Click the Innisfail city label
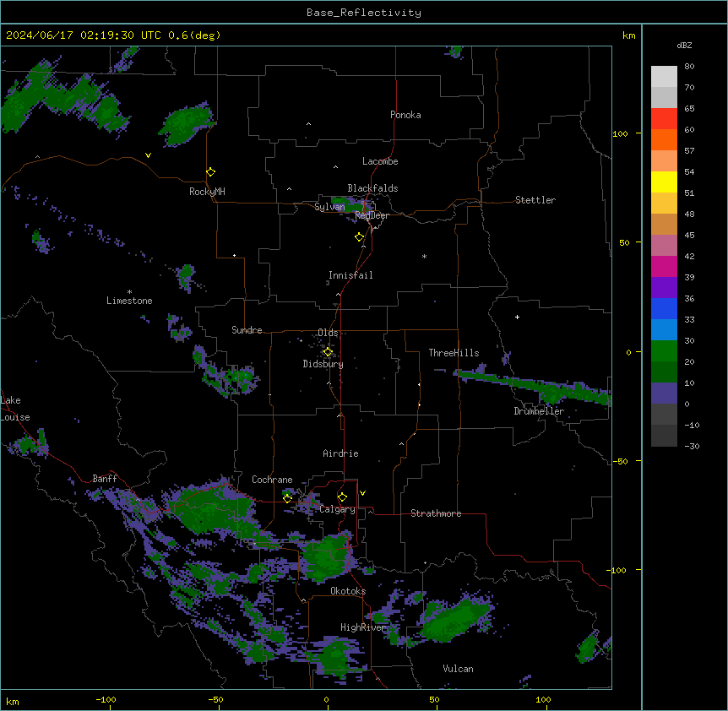The height and width of the screenshot is (711, 728). [x=350, y=275]
